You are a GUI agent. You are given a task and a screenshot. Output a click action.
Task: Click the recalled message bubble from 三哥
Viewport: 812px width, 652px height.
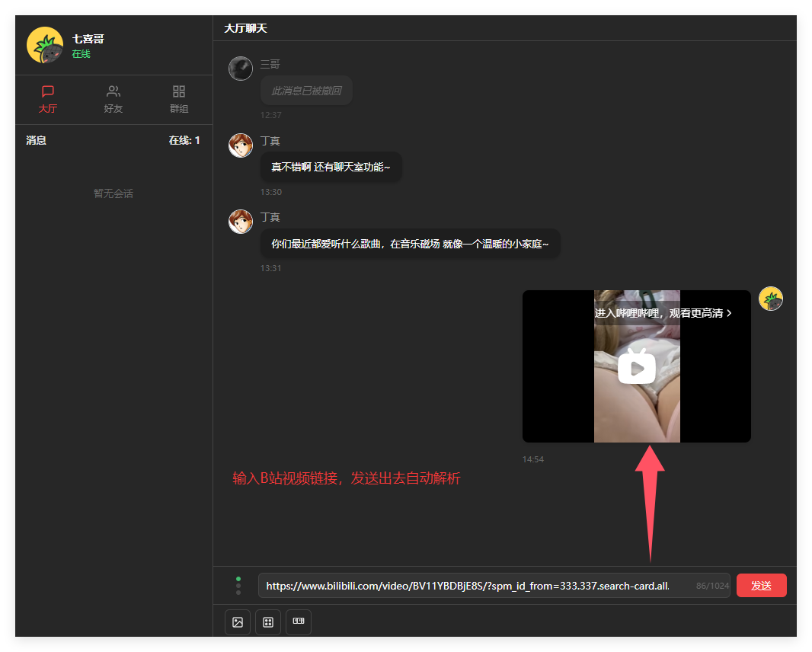306,91
